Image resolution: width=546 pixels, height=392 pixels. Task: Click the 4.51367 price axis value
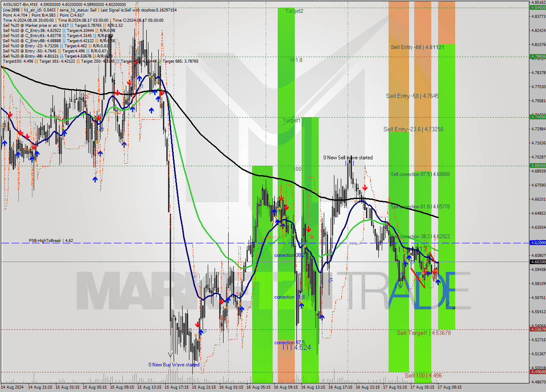[538, 354]
